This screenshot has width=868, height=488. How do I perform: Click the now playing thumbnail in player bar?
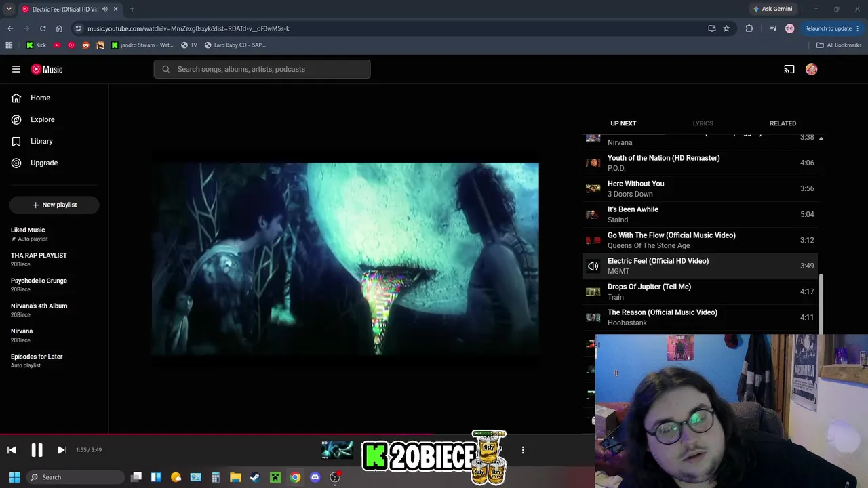337,450
